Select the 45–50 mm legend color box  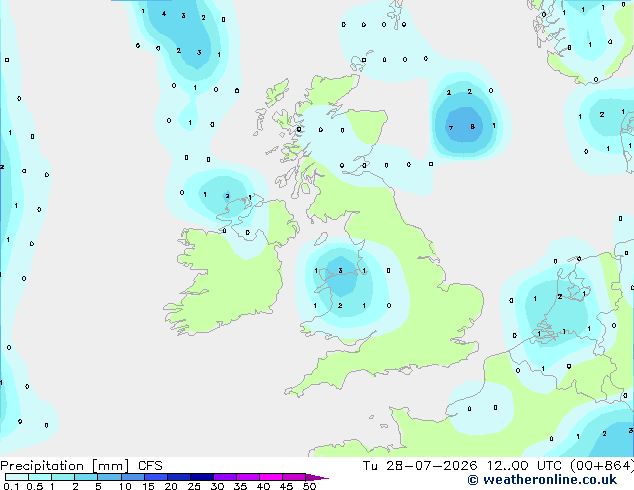(294, 477)
